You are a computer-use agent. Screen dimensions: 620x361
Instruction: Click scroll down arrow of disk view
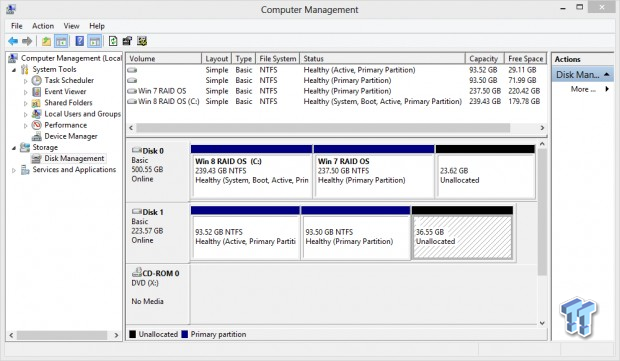(542, 323)
